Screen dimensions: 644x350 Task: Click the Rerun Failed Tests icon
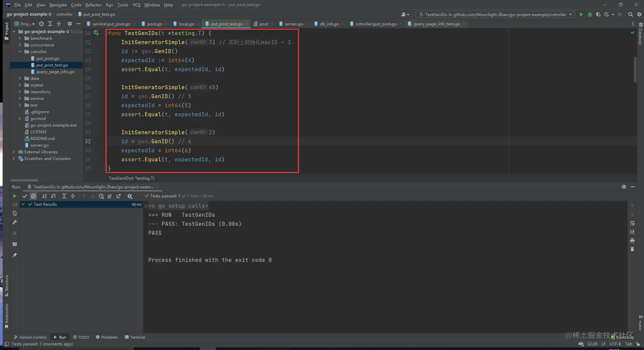coord(14,205)
